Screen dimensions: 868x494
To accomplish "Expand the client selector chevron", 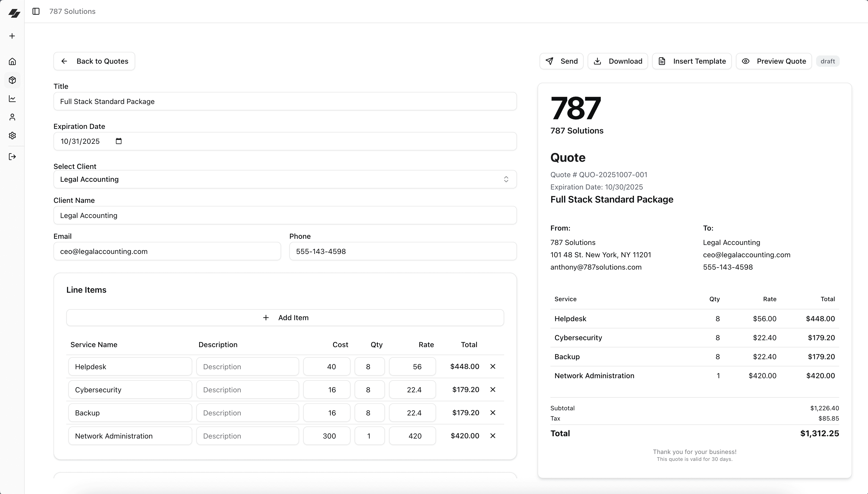I will pyautogui.click(x=506, y=179).
